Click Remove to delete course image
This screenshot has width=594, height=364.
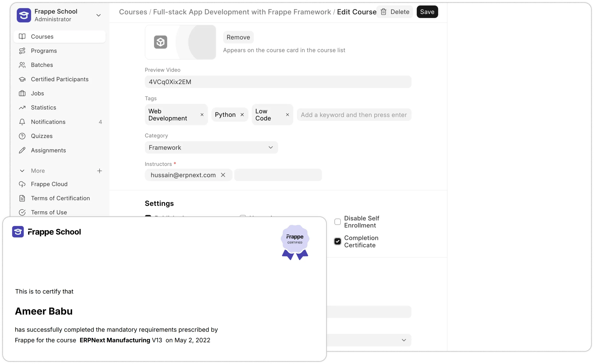pos(238,37)
